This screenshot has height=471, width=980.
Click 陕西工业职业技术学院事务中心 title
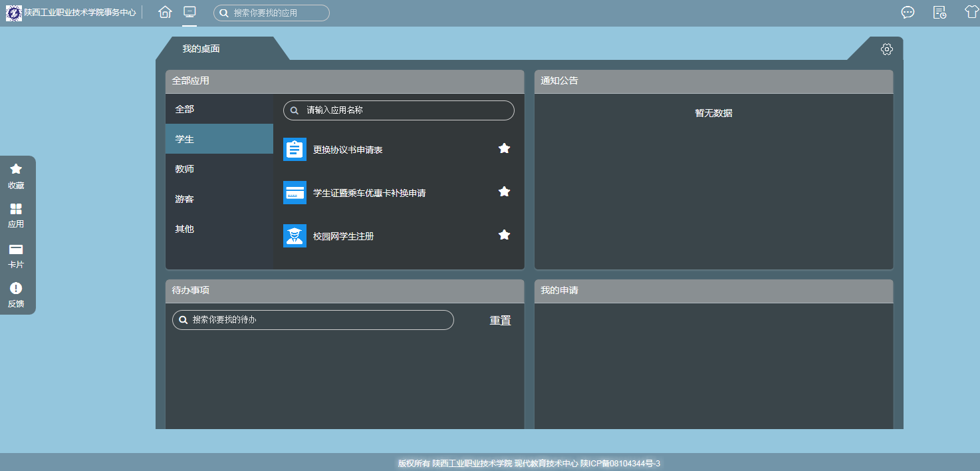coord(80,13)
